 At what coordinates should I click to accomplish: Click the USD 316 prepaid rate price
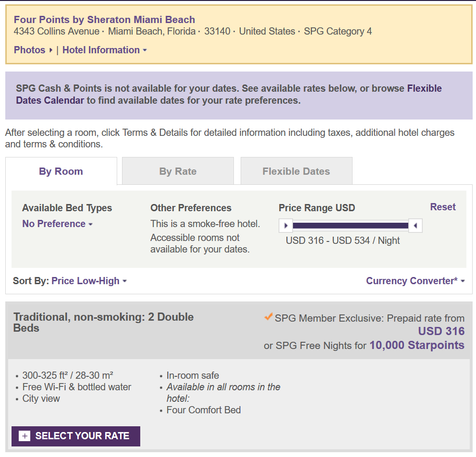point(441,331)
